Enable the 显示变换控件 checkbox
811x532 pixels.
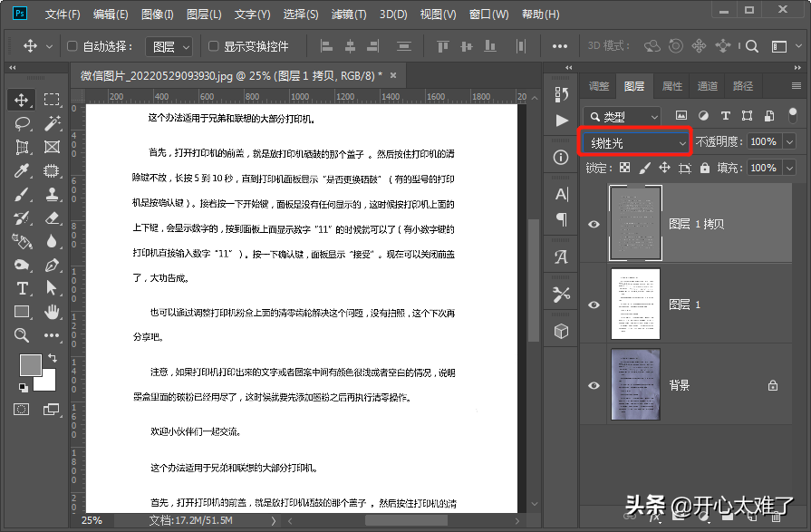[x=213, y=46]
